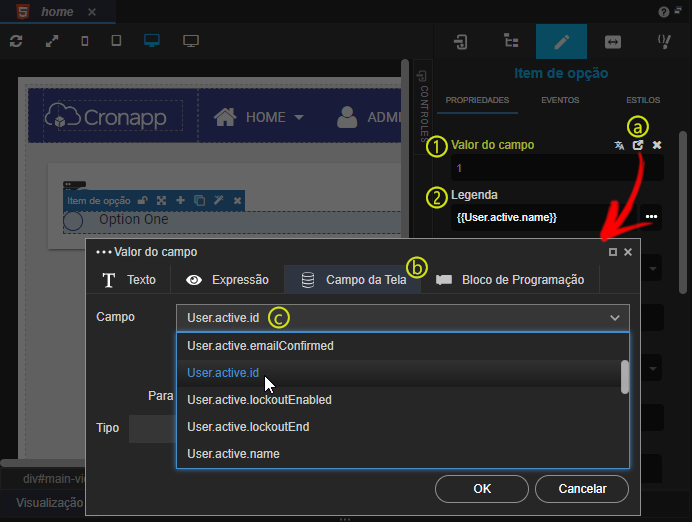Open the Campo dropdown combo box
Image resolution: width=692 pixels, height=522 pixels.
402,318
